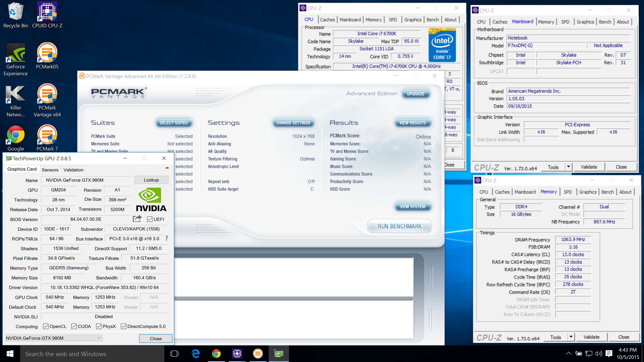Click Tools button in CPU-Z Memory window
Screen dimensions: 644x362
coord(556,337)
